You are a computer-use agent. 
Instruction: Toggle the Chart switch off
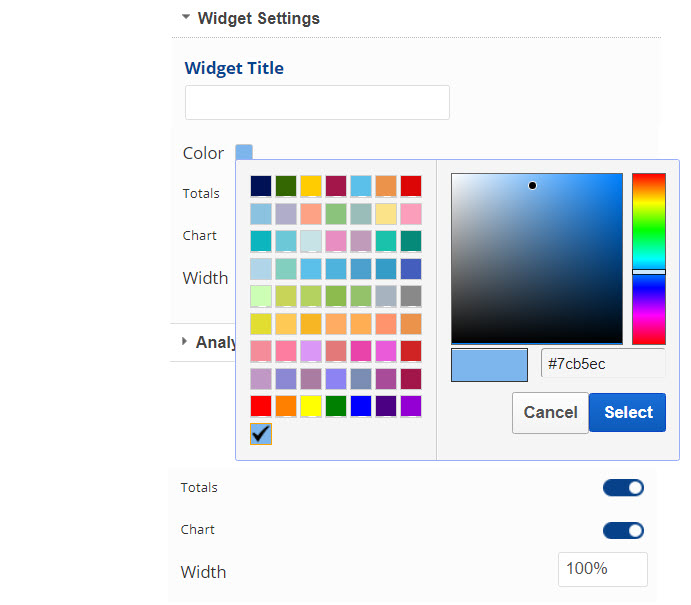(x=623, y=530)
